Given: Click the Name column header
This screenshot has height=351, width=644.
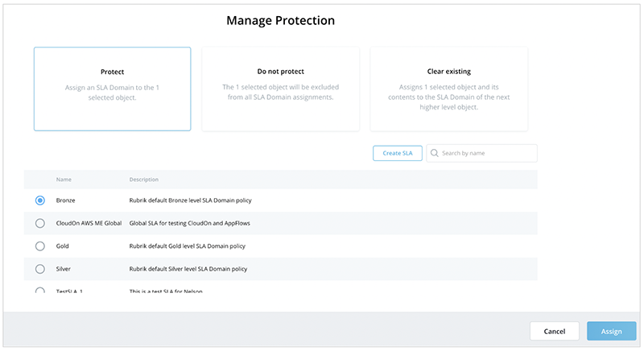Looking at the screenshot, I should click(64, 180).
